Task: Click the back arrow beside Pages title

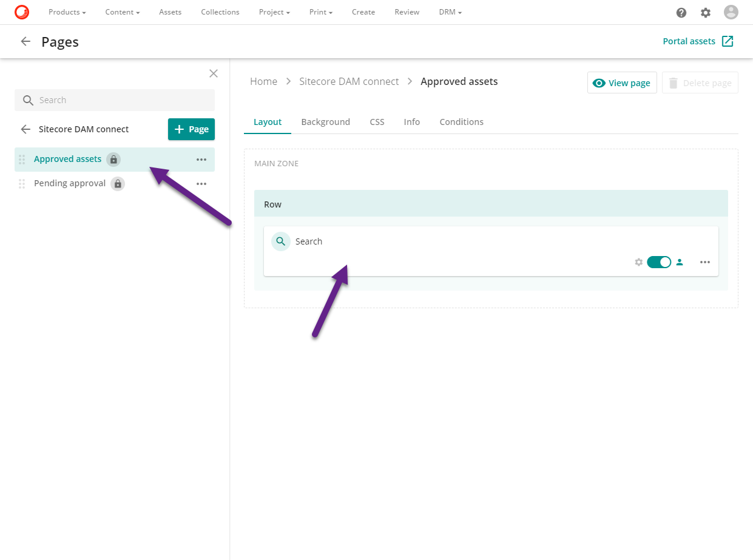Action: [x=25, y=41]
